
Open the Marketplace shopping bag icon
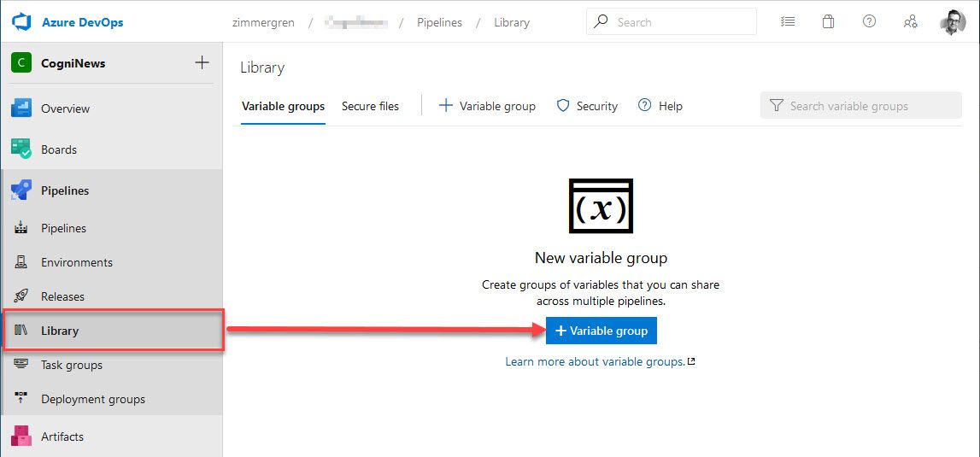pyautogui.click(x=828, y=22)
